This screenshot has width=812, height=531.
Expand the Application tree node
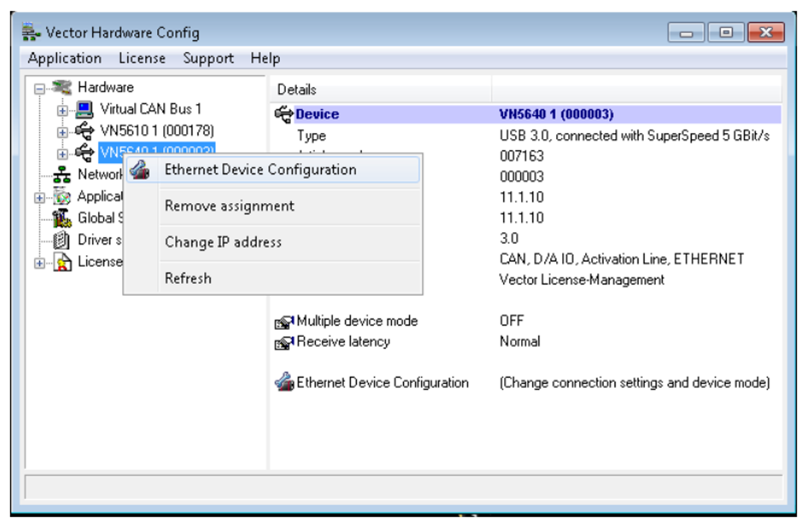[39, 198]
